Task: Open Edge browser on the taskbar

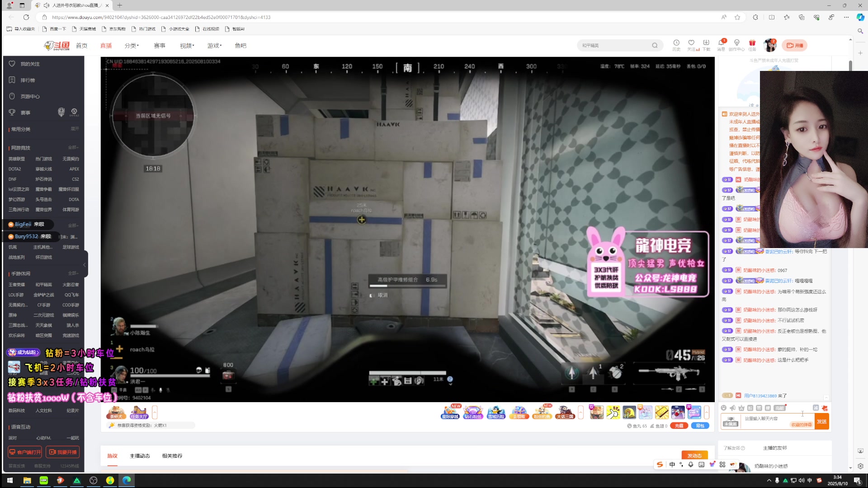Action: [127, 480]
